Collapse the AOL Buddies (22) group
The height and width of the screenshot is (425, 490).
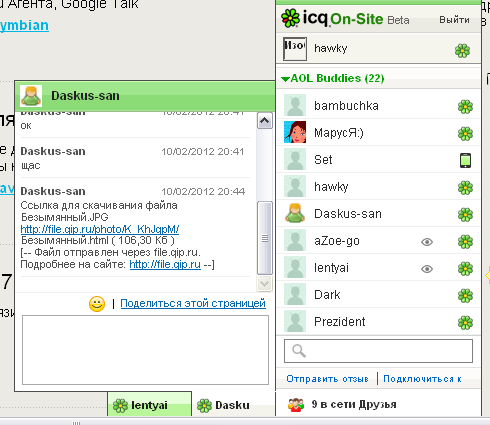(285, 79)
